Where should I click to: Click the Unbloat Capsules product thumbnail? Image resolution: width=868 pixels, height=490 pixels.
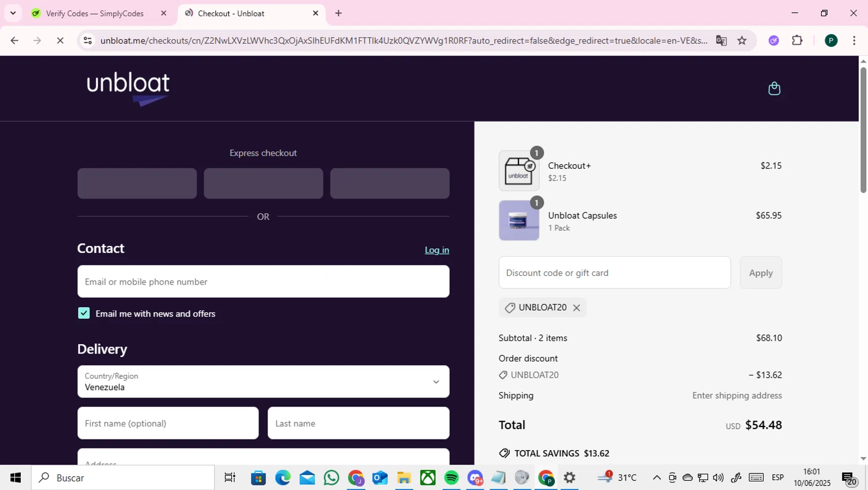(519, 220)
